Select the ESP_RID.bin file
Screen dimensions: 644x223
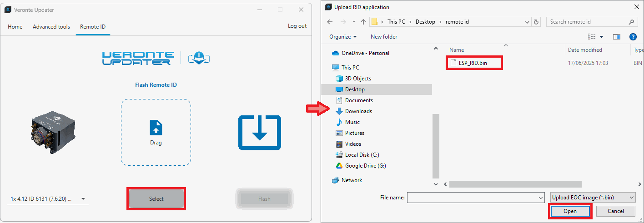pyautogui.click(x=473, y=63)
